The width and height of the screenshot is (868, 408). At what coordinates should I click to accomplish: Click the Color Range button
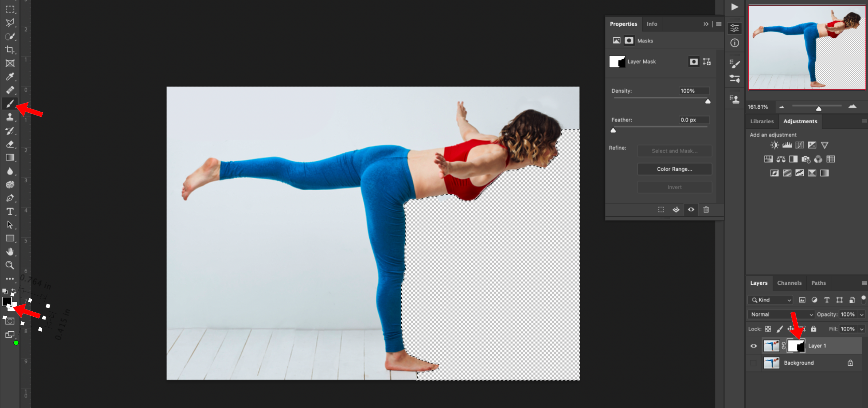click(674, 169)
